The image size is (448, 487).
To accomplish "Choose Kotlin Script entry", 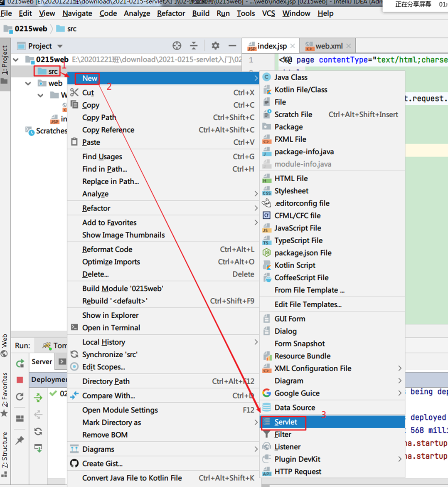I will [x=332, y=266].
